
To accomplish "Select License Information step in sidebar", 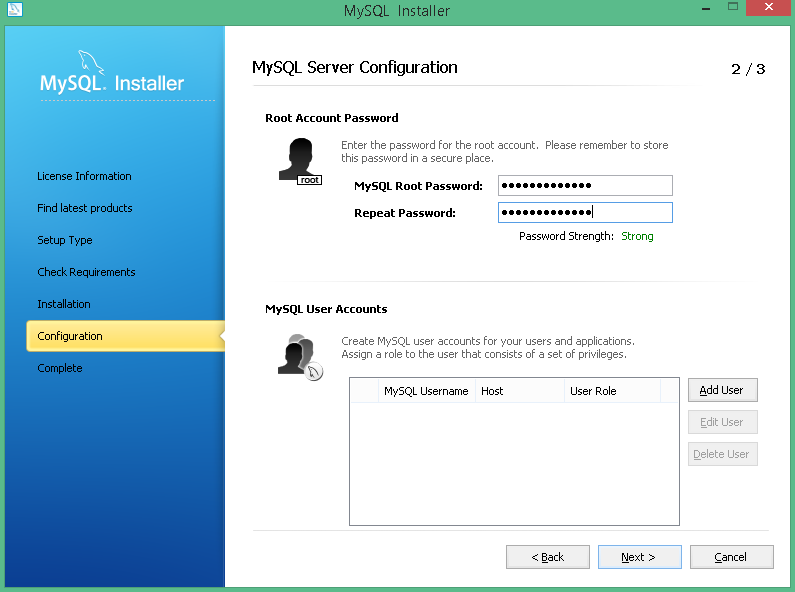I will 84,176.
